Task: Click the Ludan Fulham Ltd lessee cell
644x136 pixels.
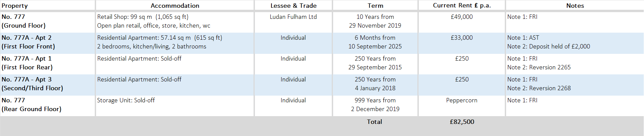Action: (x=293, y=17)
